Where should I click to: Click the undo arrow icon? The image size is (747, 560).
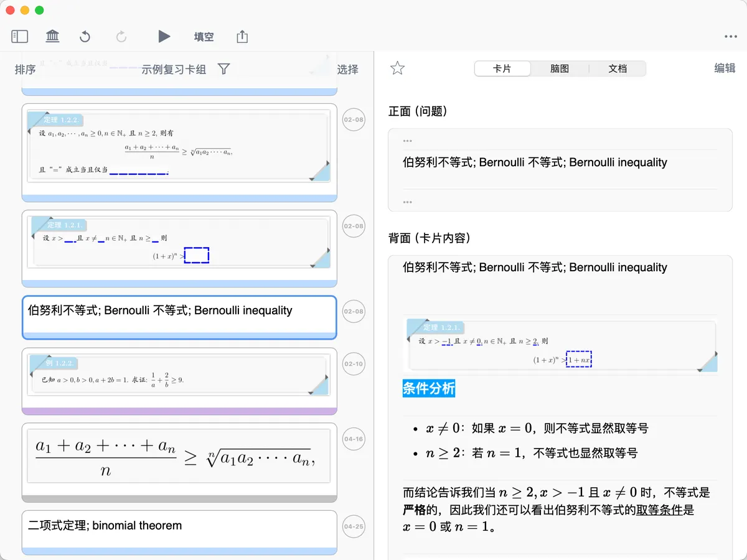85,37
